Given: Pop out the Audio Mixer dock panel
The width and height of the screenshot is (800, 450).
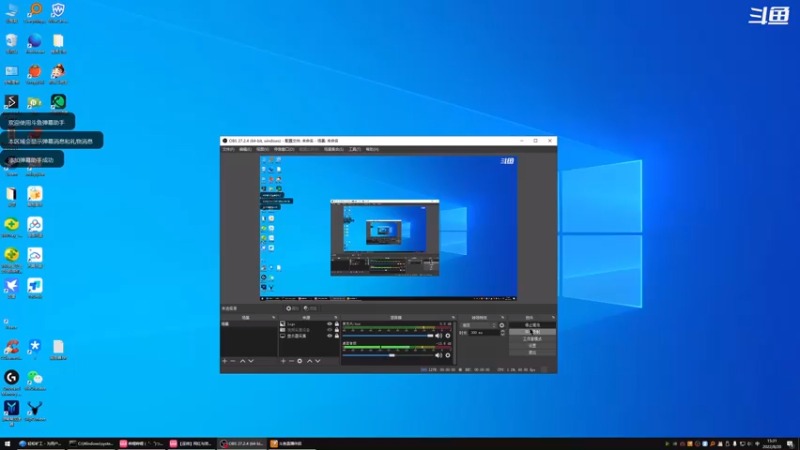Looking at the screenshot, I should point(453,317).
